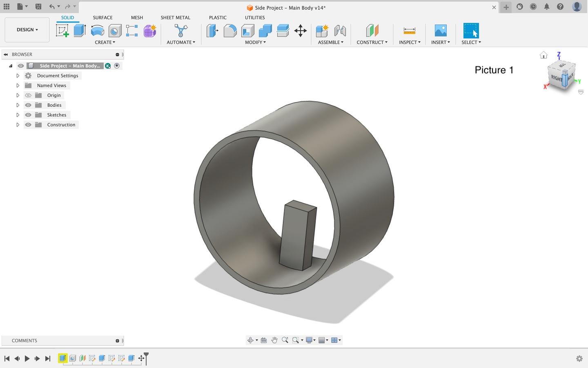Toggle the Browser panel options dot
The image size is (588, 368).
(117, 54)
